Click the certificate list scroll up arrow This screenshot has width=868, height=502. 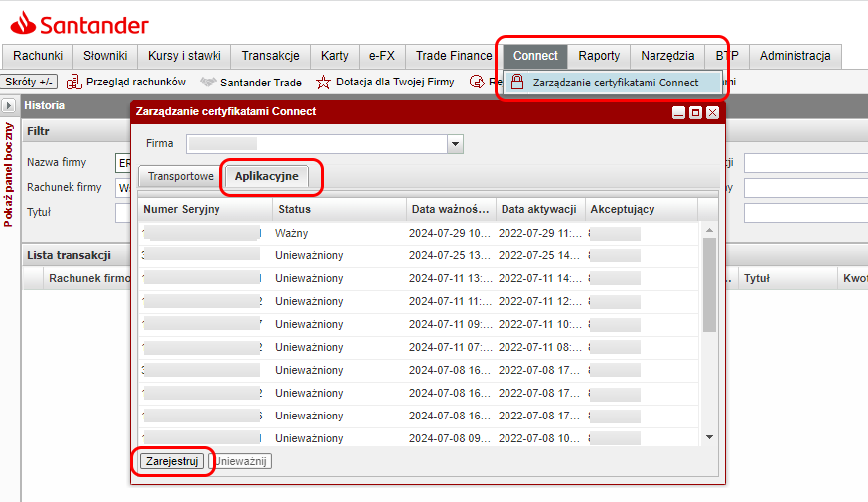click(710, 230)
